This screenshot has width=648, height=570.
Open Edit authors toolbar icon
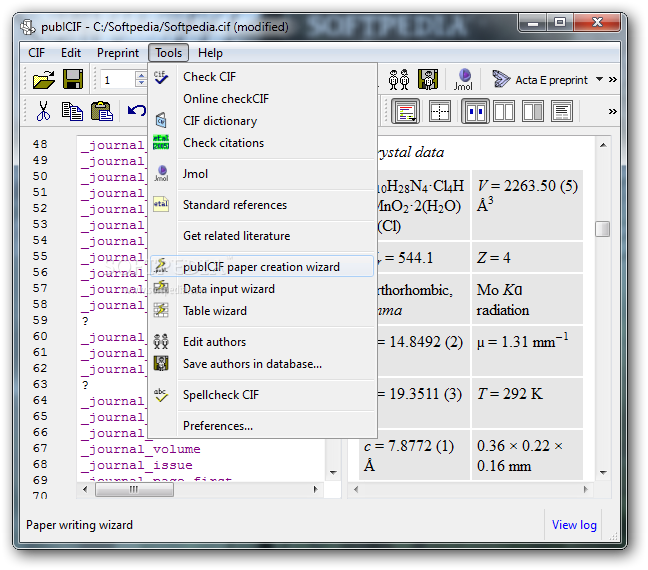tap(399, 79)
